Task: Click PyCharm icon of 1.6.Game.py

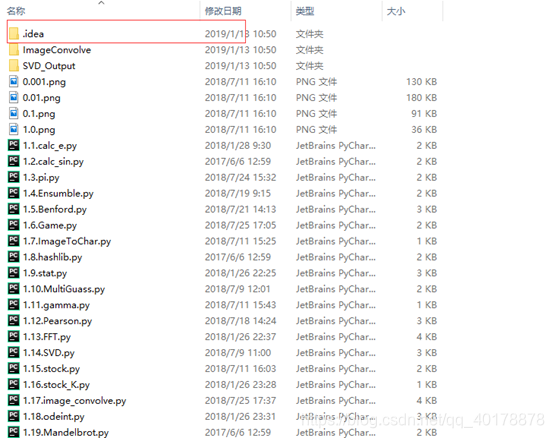Action: click(13, 225)
